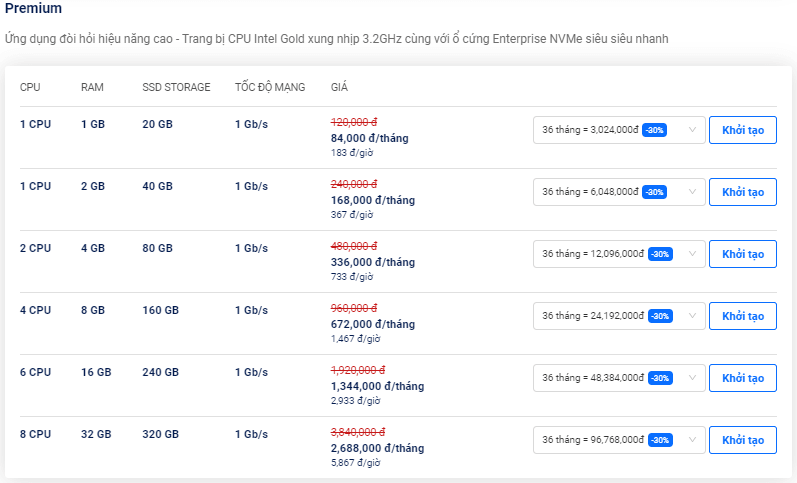Image resolution: width=797 pixels, height=483 pixels.
Task: Click the hourly rate 5,867 đ/giờ
Action: click(x=355, y=463)
